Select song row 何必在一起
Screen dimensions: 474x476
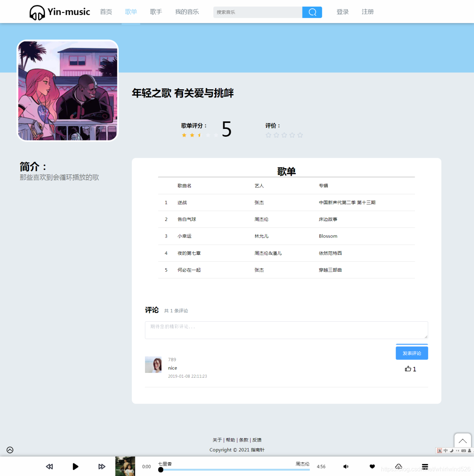[286, 270]
